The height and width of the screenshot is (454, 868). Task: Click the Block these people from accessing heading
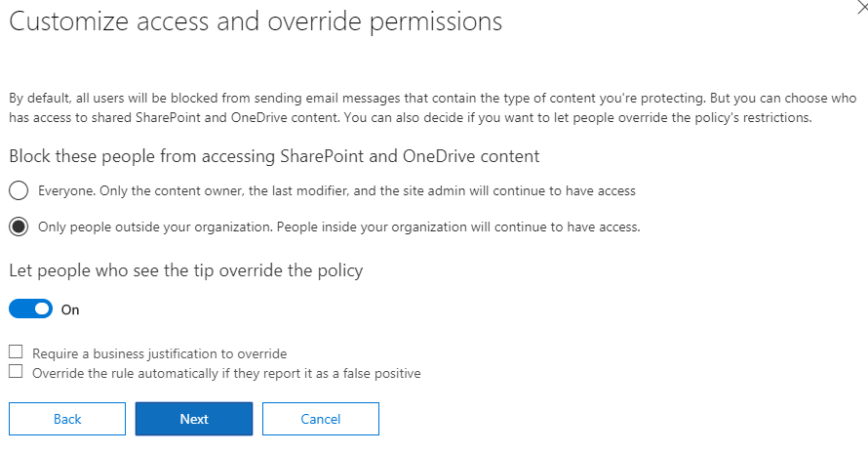click(x=274, y=156)
